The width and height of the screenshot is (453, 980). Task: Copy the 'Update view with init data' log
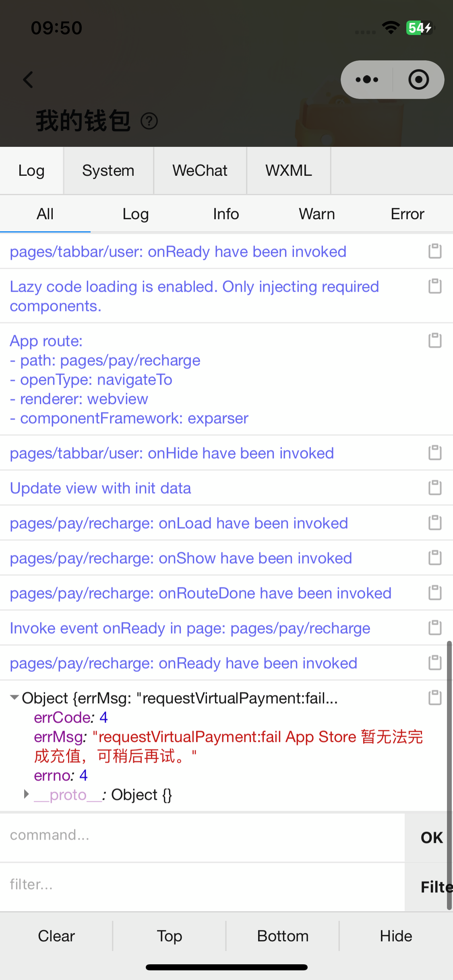pyautogui.click(x=435, y=488)
